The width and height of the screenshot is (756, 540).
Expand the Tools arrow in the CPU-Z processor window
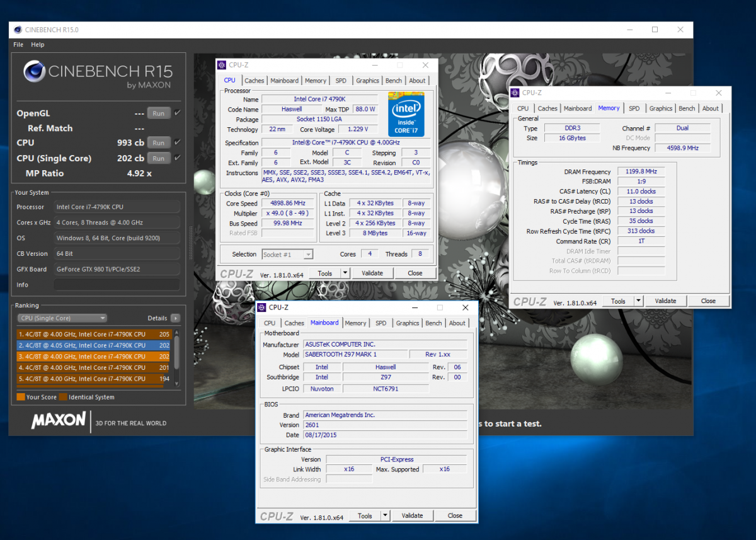click(345, 273)
